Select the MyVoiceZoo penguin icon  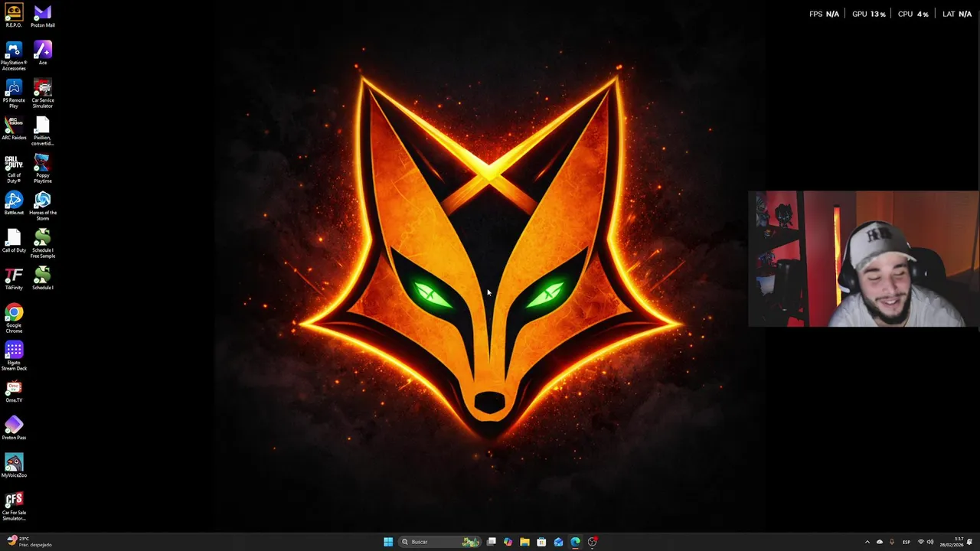pos(14,465)
